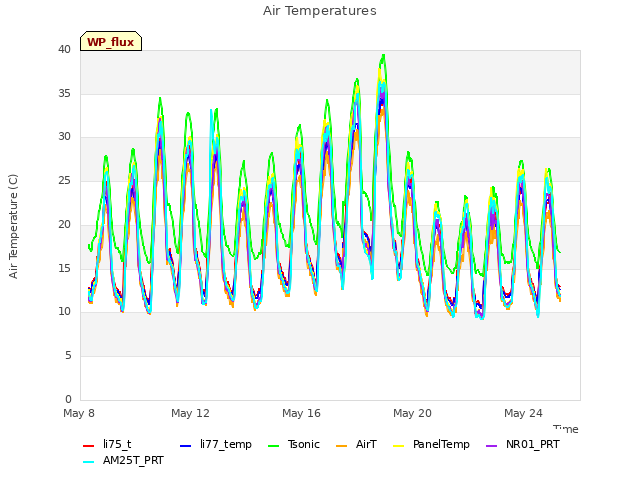Toggle the li75_t legend entry

[x=107, y=444]
